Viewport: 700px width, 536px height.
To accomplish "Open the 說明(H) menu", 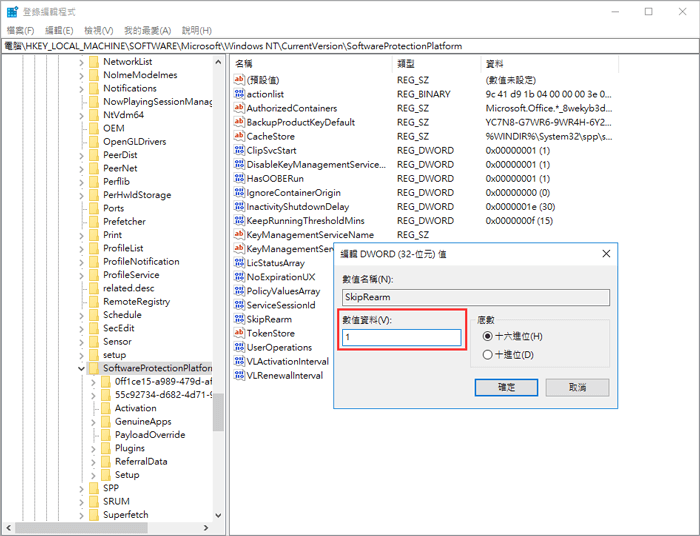I will [197, 30].
